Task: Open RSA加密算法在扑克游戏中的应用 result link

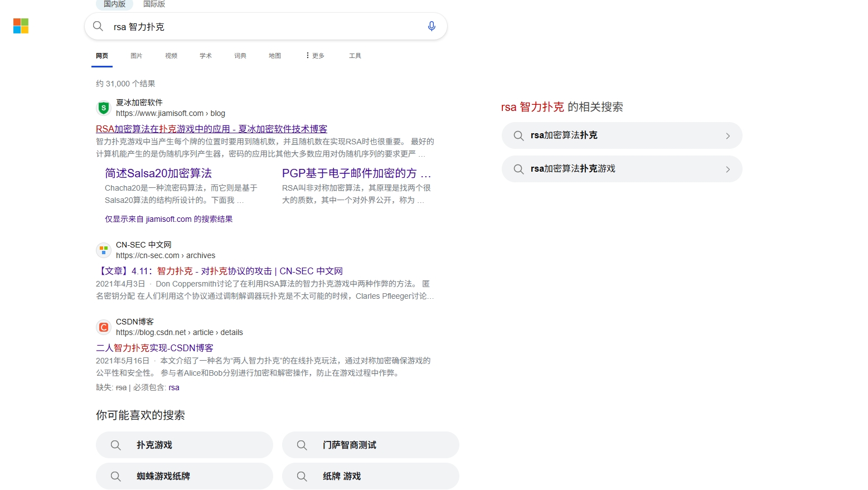Action: point(212,129)
